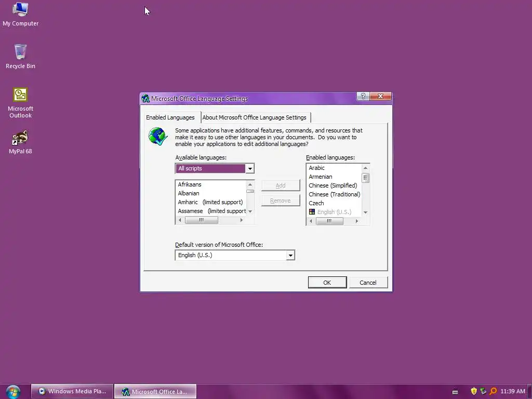
Task: Click enabled languages scroll up arrow
Action: tap(365, 168)
